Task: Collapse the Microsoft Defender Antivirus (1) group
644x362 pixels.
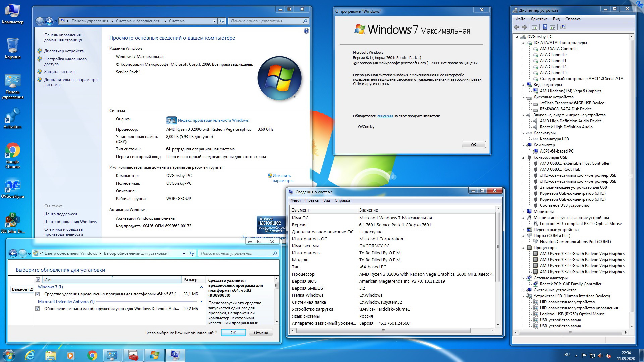Action: 201,302
